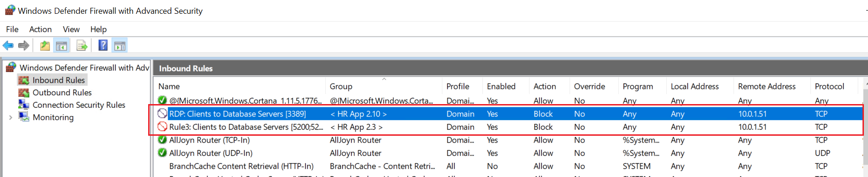The height and width of the screenshot is (177, 868).
Task: Click the Monitoring tree icon
Action: (x=23, y=117)
